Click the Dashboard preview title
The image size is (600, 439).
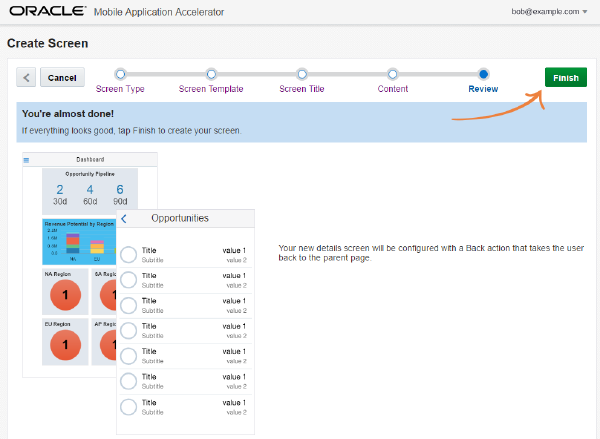90,159
